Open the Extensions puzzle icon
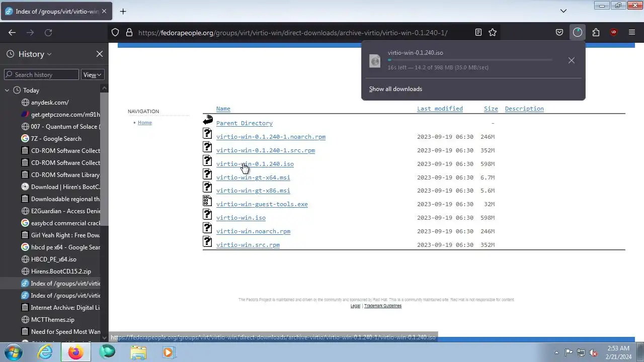 click(596, 32)
